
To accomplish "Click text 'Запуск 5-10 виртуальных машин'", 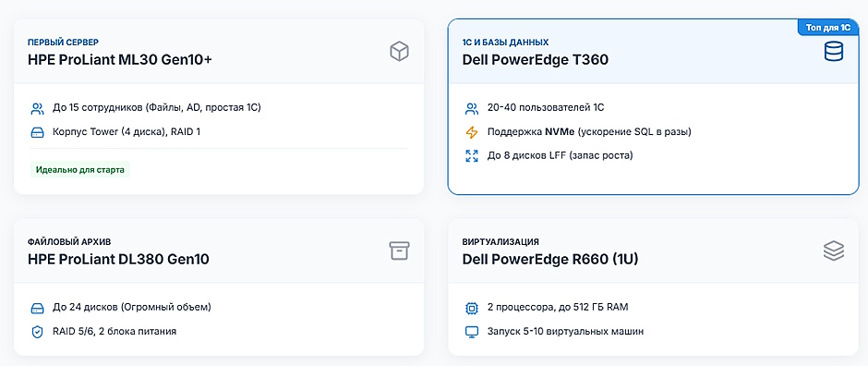I will [x=565, y=332].
